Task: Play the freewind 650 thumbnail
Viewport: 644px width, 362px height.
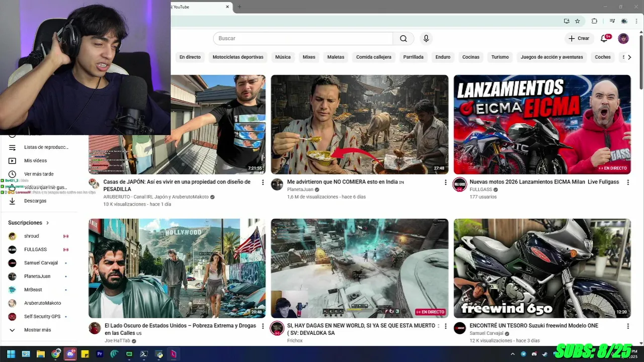Action: coord(542,268)
